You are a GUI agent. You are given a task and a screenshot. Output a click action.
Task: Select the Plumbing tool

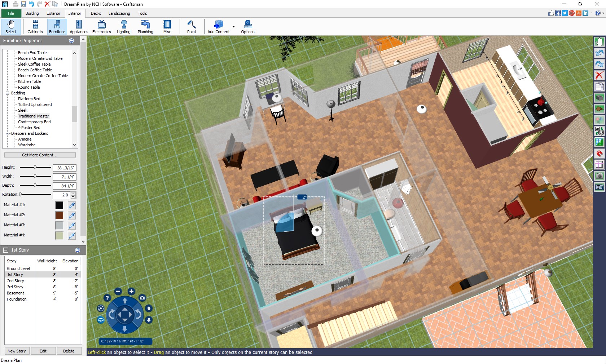145,27
